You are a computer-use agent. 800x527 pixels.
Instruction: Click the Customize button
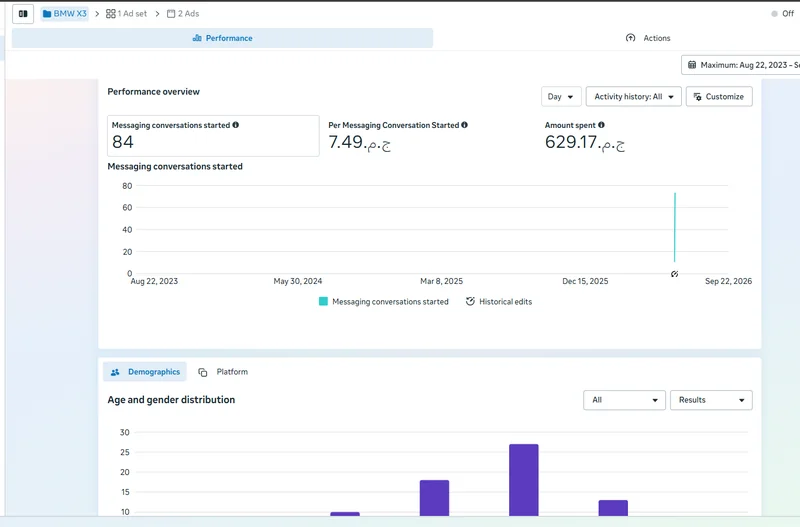point(719,96)
